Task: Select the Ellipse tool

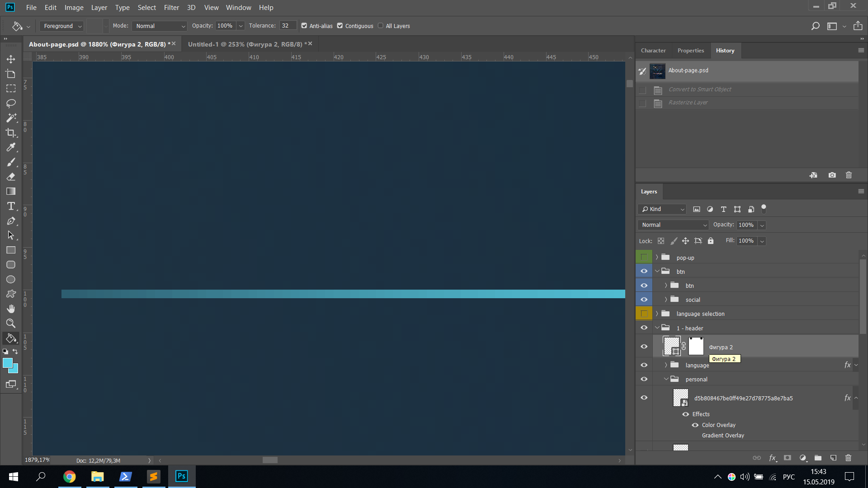Action: coord(11,279)
